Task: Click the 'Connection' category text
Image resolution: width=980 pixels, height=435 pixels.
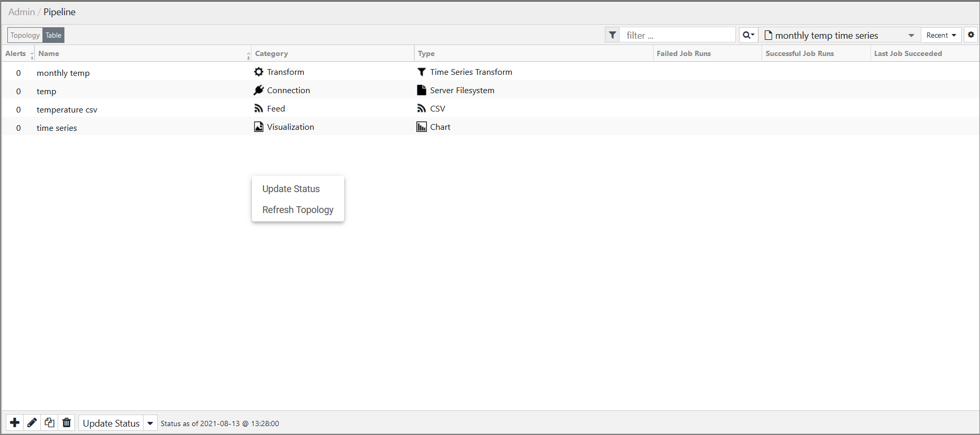Action: tap(289, 90)
